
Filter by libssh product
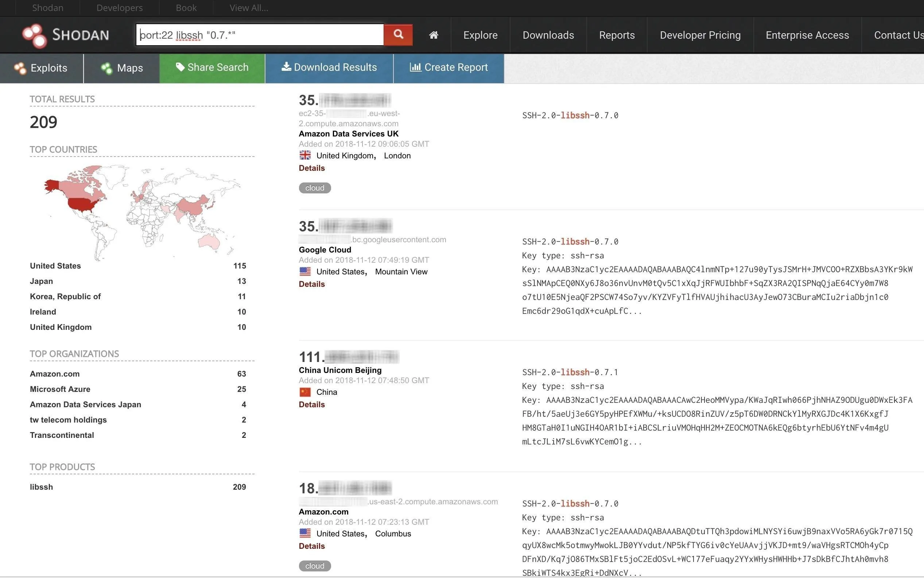click(41, 487)
